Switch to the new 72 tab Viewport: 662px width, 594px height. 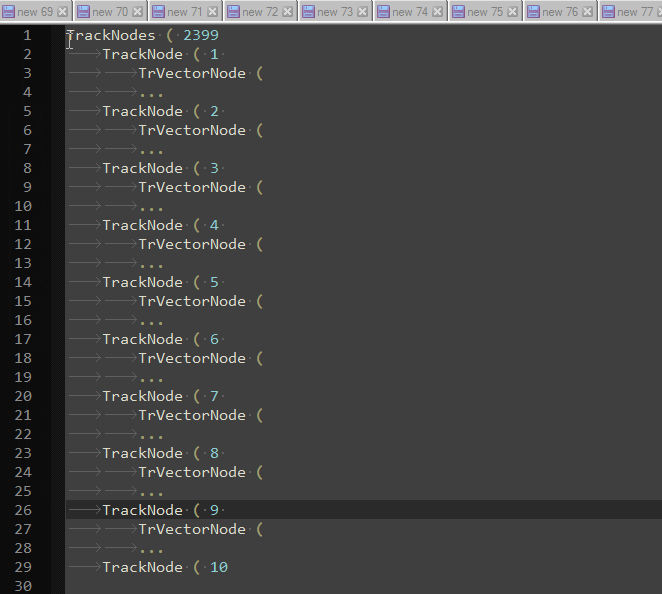tap(259, 12)
